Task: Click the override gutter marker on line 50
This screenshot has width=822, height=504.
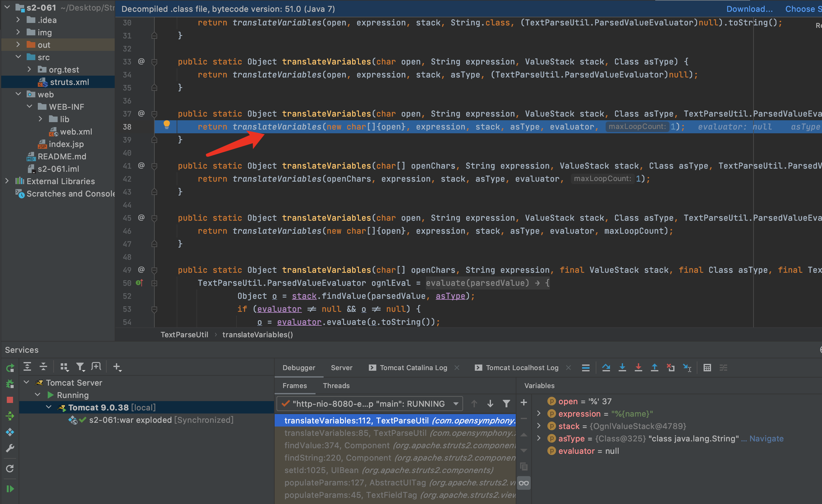Action: pos(139,283)
